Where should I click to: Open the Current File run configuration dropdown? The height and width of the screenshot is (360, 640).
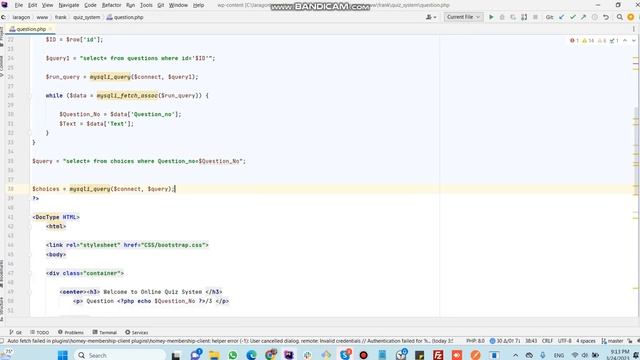463,17
